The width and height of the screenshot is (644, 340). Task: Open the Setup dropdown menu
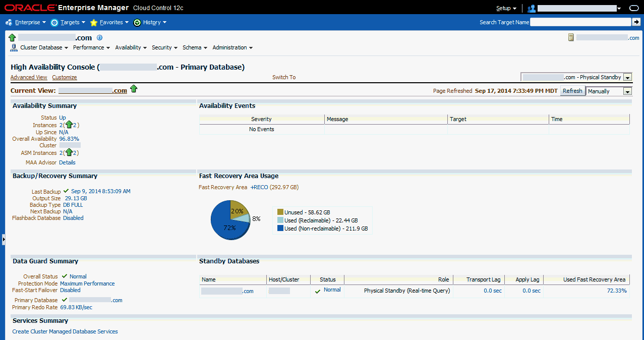(x=506, y=8)
